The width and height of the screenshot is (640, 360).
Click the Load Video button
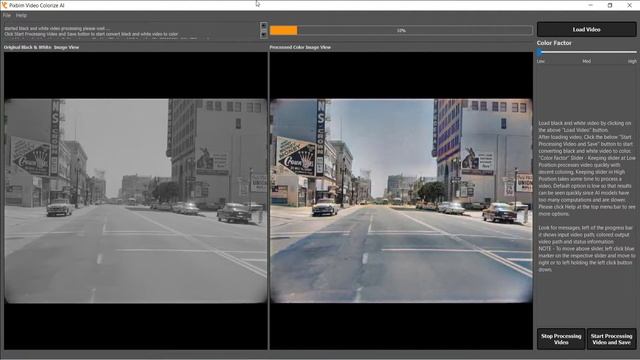point(586,29)
